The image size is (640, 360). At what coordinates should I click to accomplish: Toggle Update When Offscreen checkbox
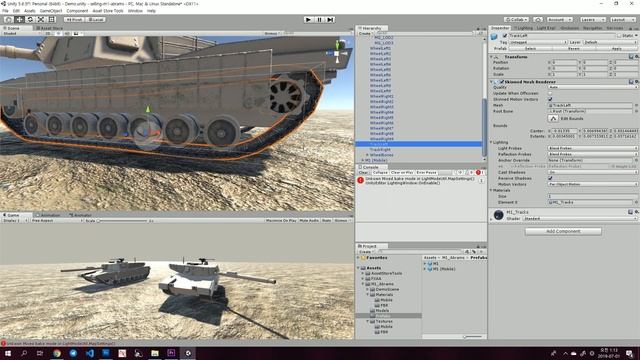[550, 93]
